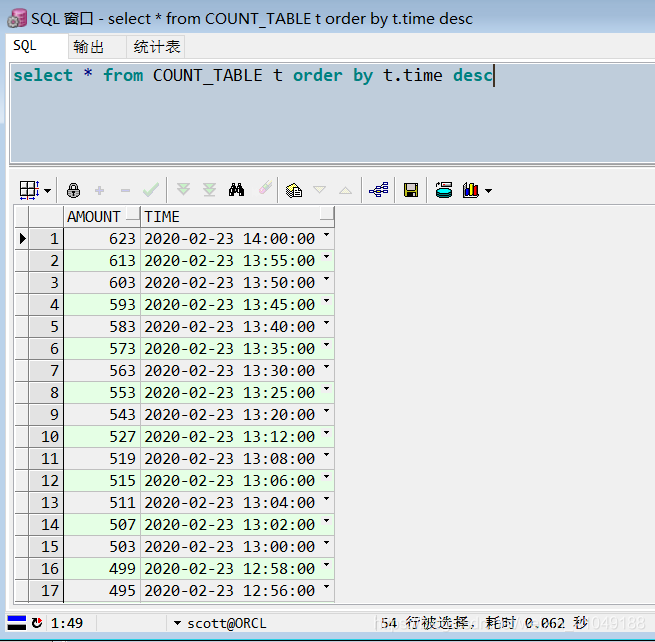Click time cell 2020-02-23 13:02:00

click(237, 525)
